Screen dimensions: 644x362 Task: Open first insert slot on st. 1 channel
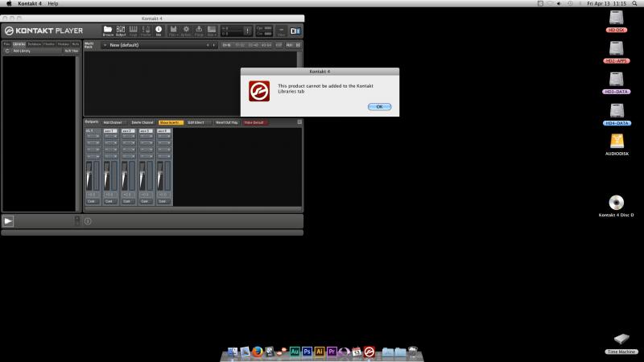(93, 136)
